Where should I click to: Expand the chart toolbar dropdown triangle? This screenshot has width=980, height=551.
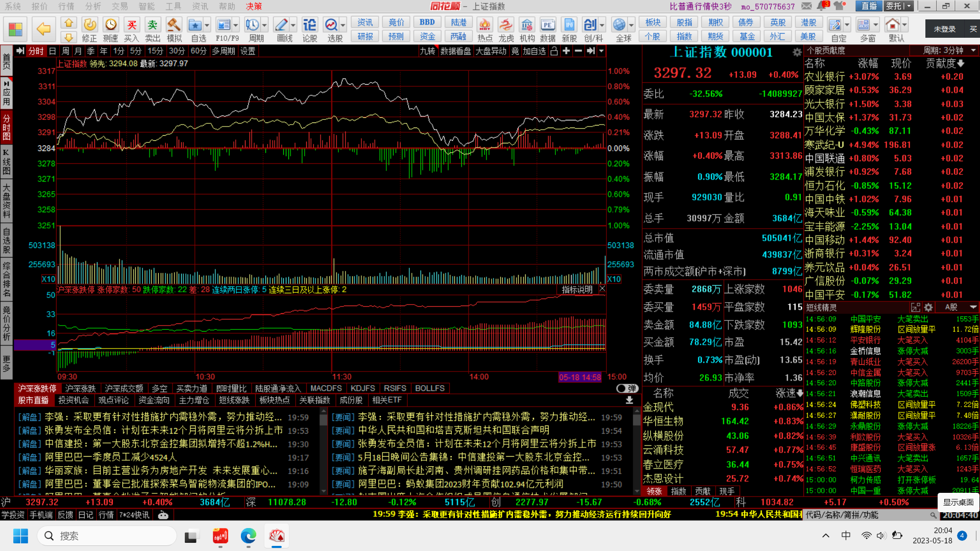click(601, 51)
